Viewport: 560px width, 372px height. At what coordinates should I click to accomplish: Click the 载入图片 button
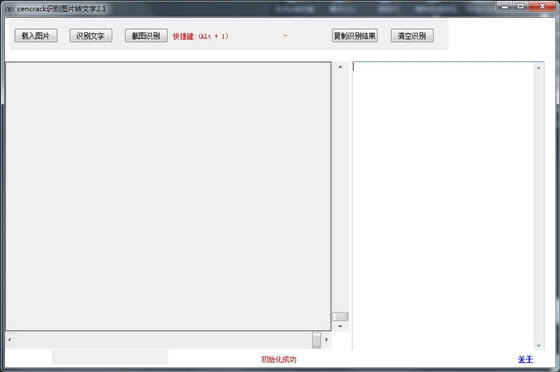[x=36, y=36]
